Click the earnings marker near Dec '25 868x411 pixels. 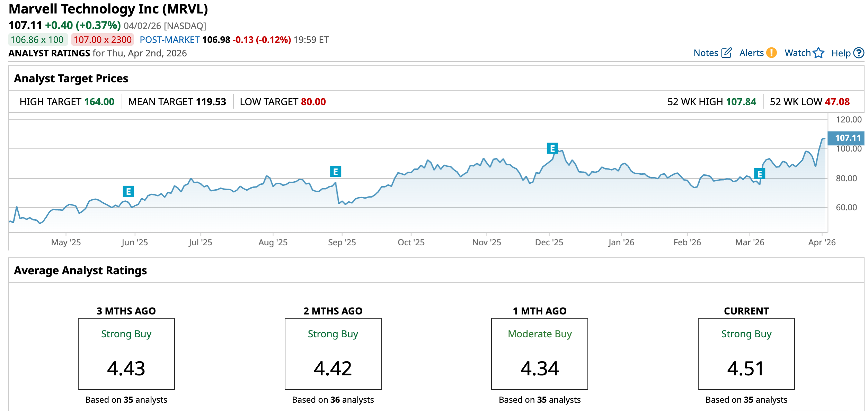pyautogui.click(x=552, y=148)
